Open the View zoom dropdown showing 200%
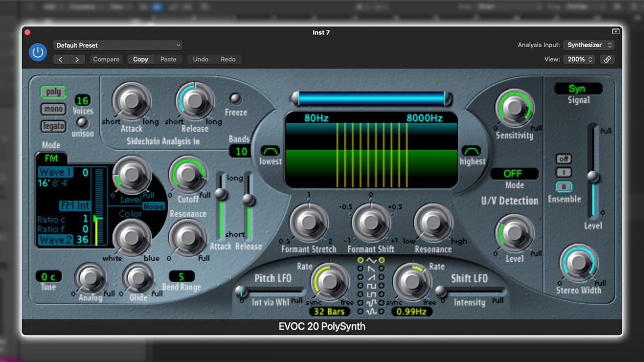 (579, 59)
